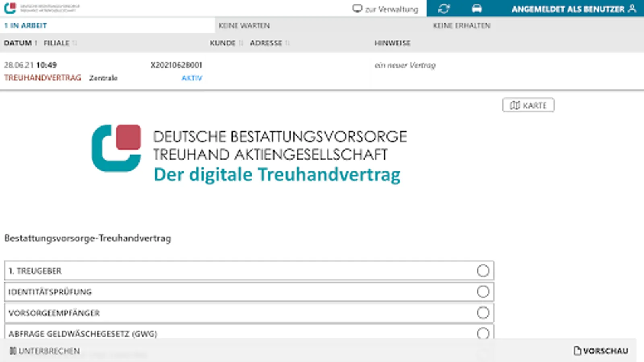Image resolution: width=644 pixels, height=362 pixels.
Task: Click the status circle in the VORSORGEEMPFÄNGER row
Action: [483, 313]
